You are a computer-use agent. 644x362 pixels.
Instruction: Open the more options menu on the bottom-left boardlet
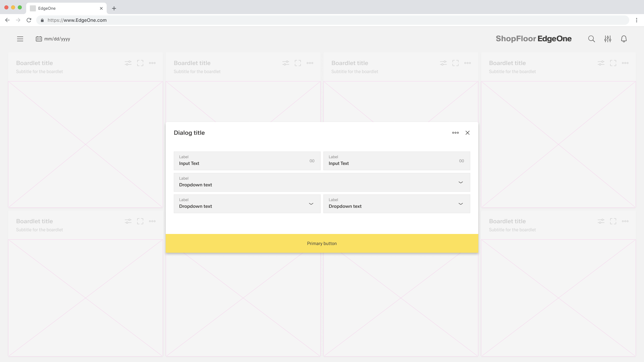tap(153, 221)
